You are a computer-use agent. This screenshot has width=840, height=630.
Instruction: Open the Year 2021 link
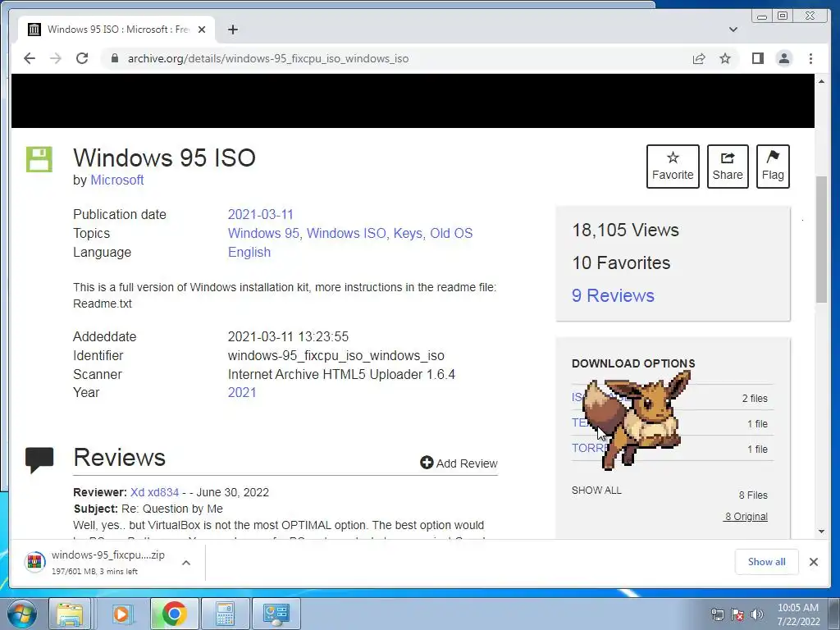242,392
